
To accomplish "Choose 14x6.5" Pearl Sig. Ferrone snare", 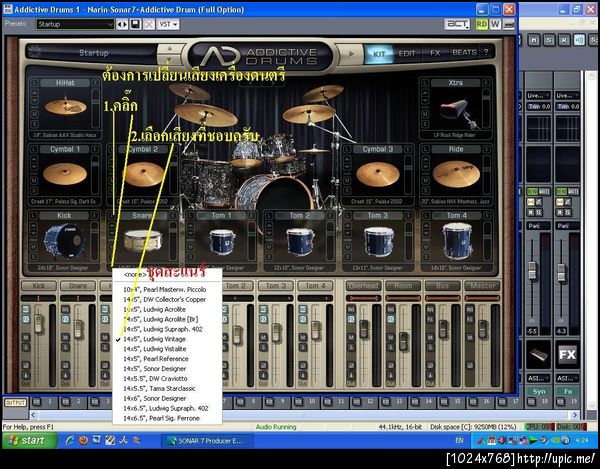I will point(167,418).
